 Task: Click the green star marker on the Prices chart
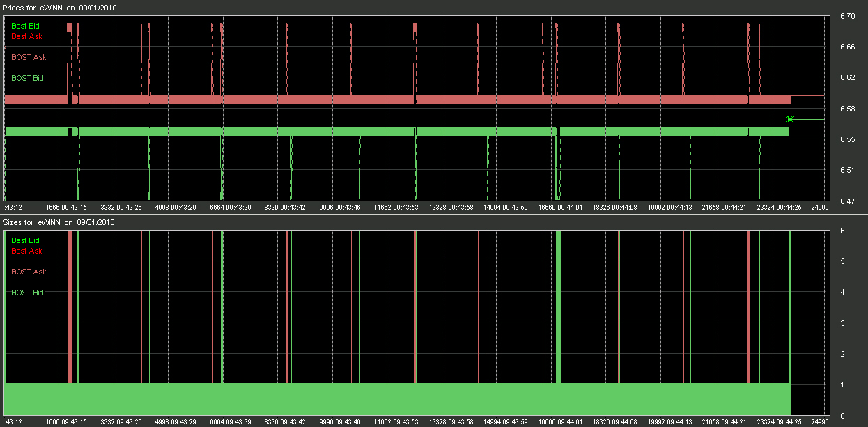(789, 119)
